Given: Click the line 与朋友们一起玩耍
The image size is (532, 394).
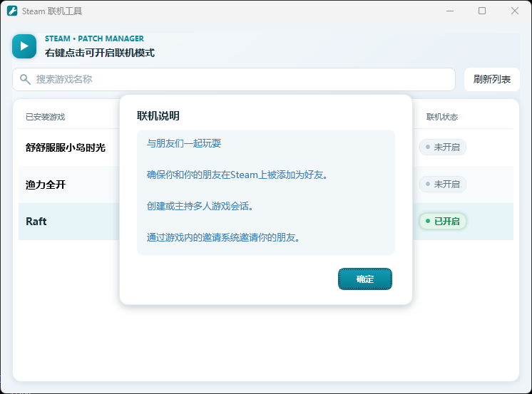Looking at the screenshot, I should click(x=184, y=143).
